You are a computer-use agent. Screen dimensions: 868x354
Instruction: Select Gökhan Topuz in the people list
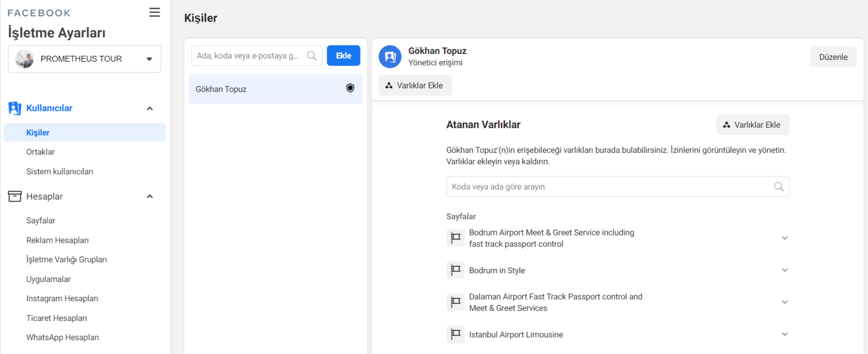click(275, 89)
